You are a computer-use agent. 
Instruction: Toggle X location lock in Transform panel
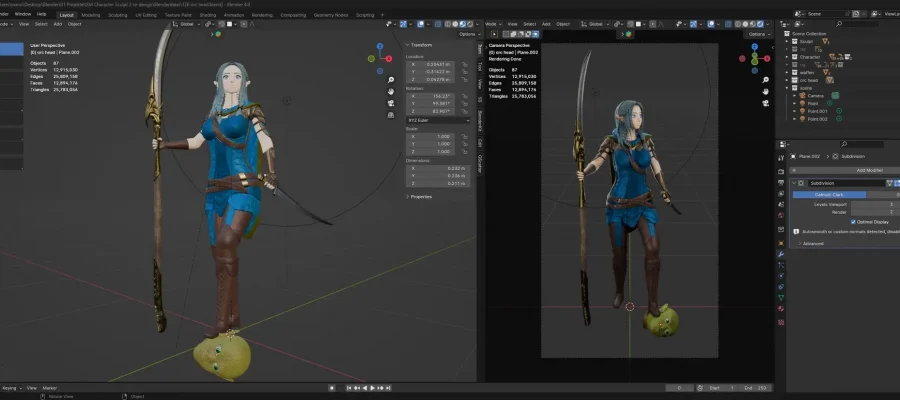(x=463, y=64)
